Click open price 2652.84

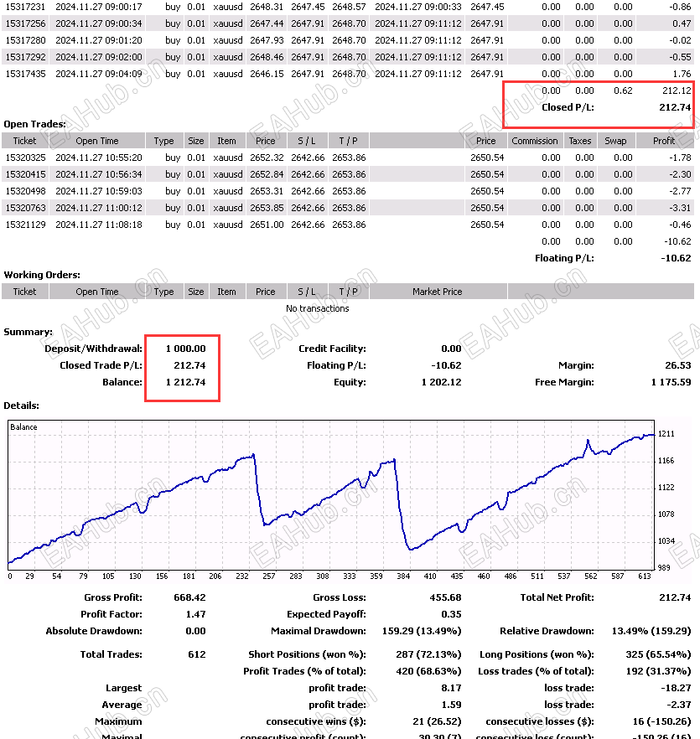[x=267, y=174]
